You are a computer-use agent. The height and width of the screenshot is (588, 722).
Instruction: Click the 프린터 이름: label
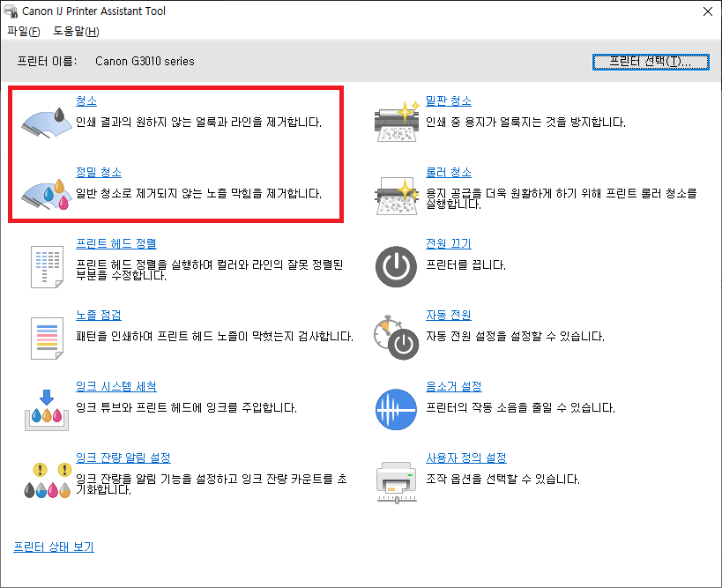(x=47, y=61)
